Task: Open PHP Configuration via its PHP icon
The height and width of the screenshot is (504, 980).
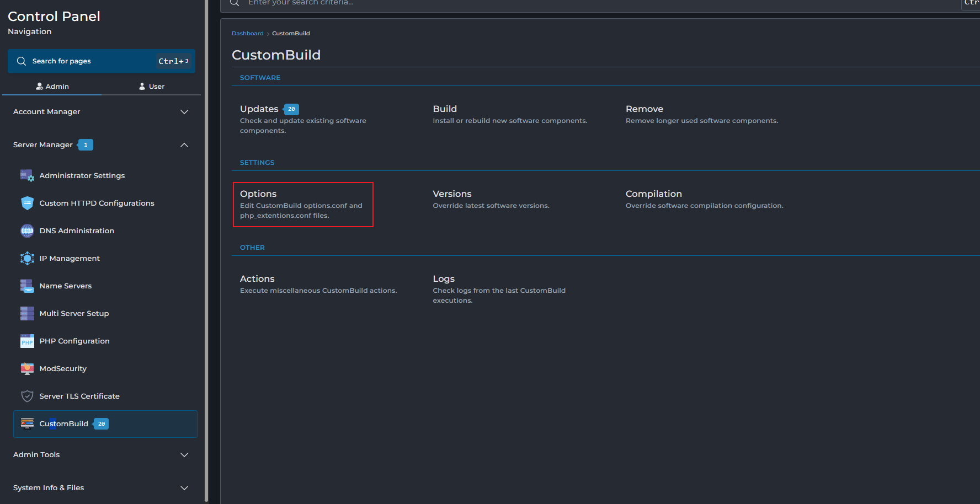Action: [27, 341]
